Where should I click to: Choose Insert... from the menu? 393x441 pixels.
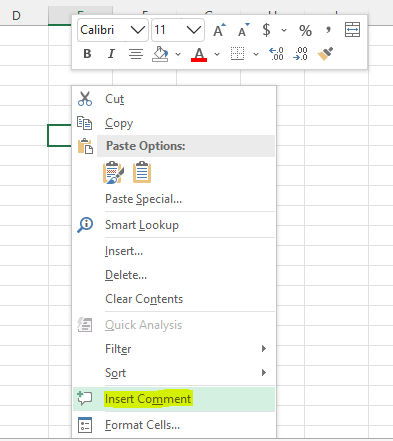point(174,251)
